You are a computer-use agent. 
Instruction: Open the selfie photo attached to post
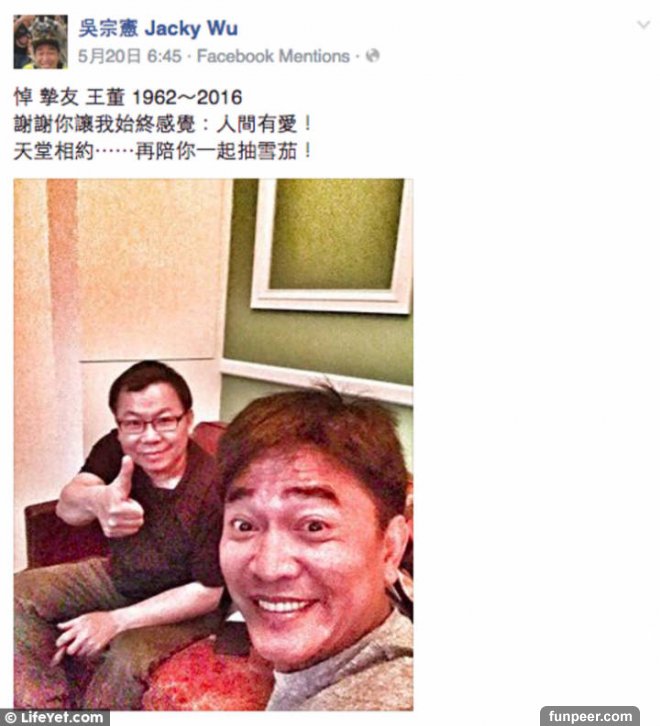(x=213, y=444)
